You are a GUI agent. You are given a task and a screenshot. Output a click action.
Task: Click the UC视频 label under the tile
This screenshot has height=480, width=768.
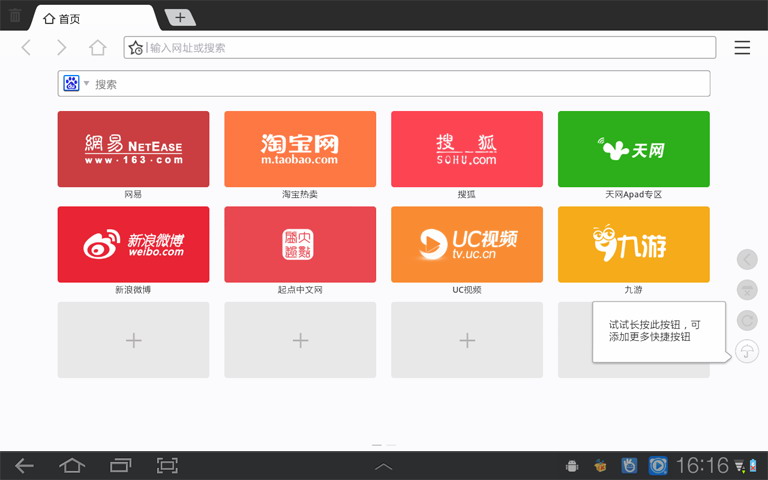point(467,290)
